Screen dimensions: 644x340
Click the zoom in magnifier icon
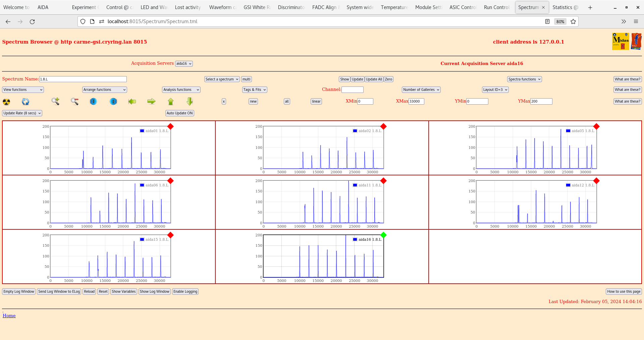coord(55,101)
